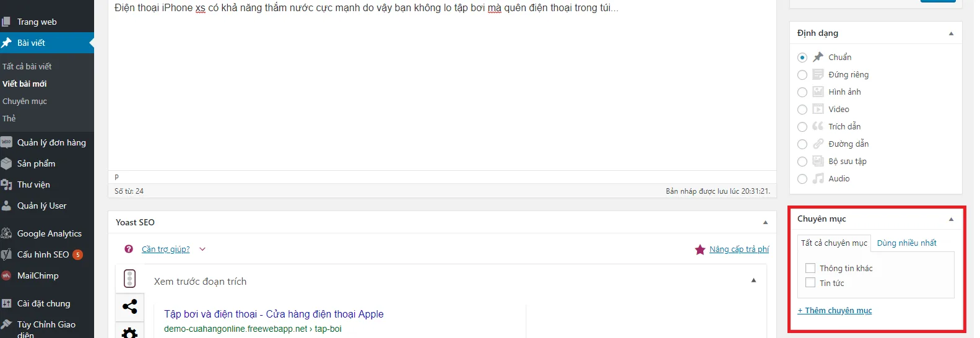The width and height of the screenshot is (980, 338).
Task: Click the Yoast SEO panel heading
Action: (135, 222)
